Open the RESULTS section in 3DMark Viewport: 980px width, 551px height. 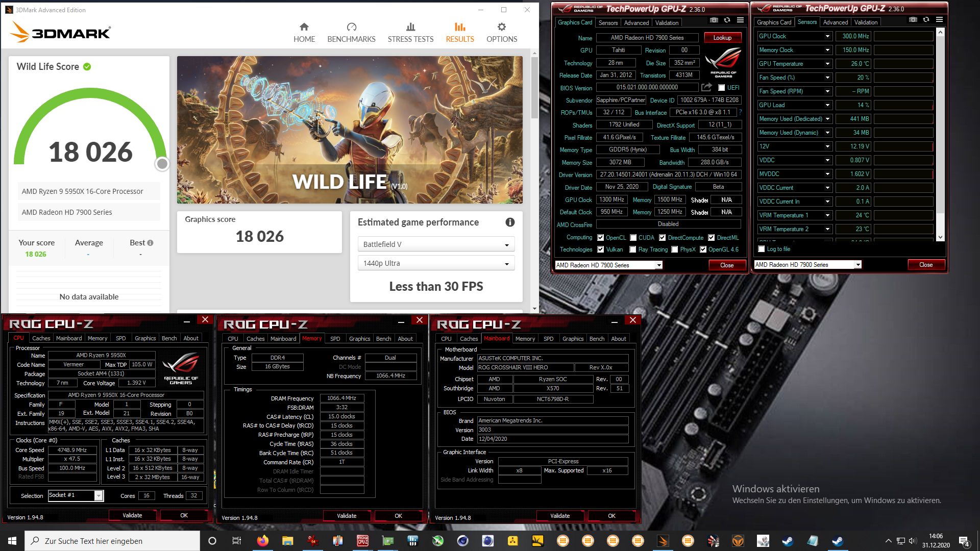[x=460, y=33]
